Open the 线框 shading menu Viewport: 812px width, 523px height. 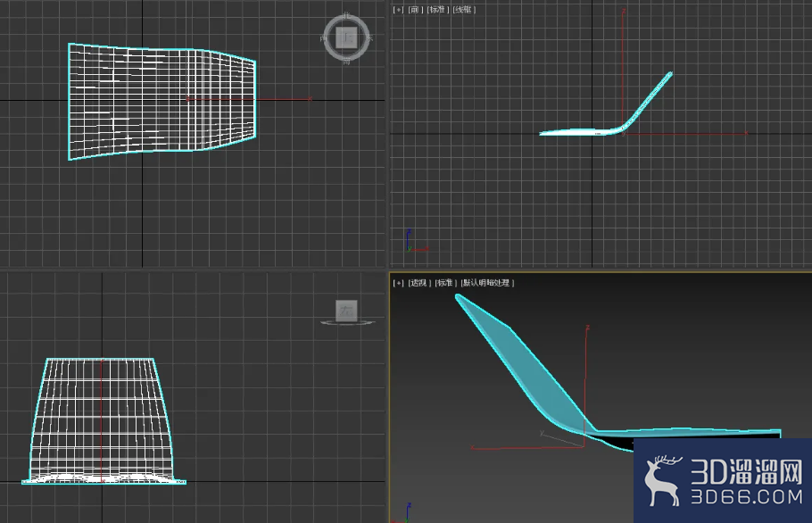click(x=464, y=9)
